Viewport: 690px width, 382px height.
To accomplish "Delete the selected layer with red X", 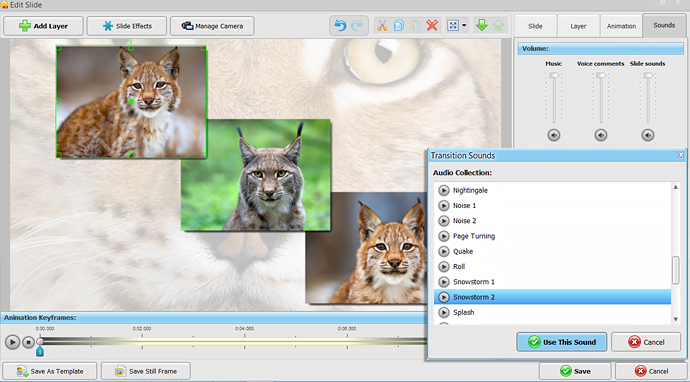I will (x=432, y=26).
